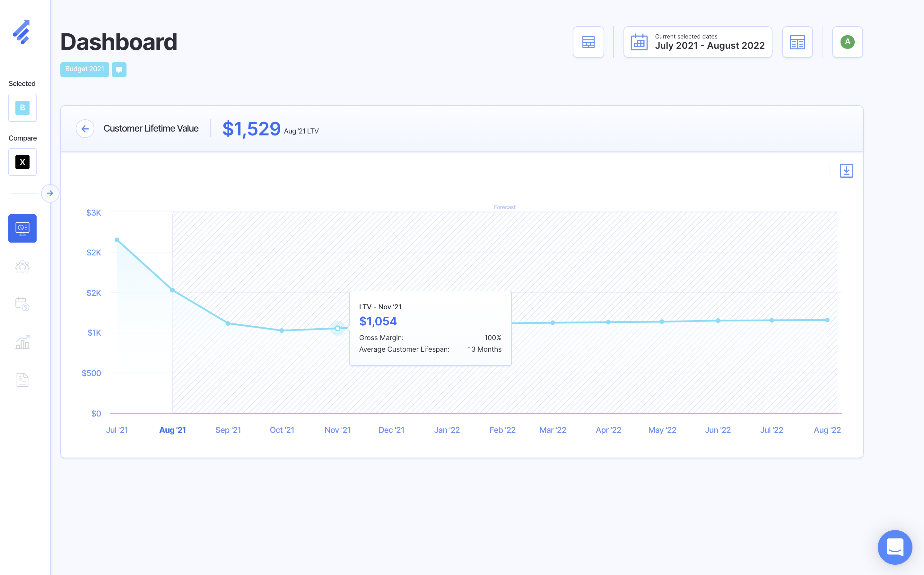Open the team people icon in sidebar
Screen dimensions: 924x575
click(x=22, y=267)
